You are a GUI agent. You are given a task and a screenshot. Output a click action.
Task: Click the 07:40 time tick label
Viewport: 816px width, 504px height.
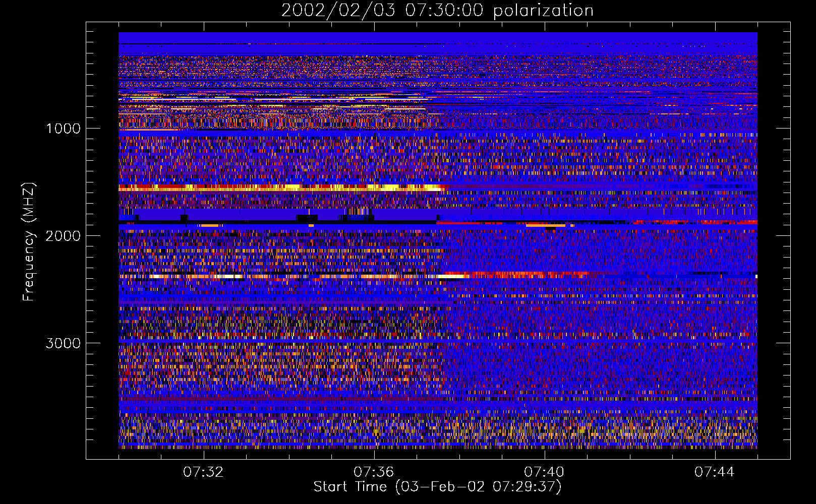[544, 472]
